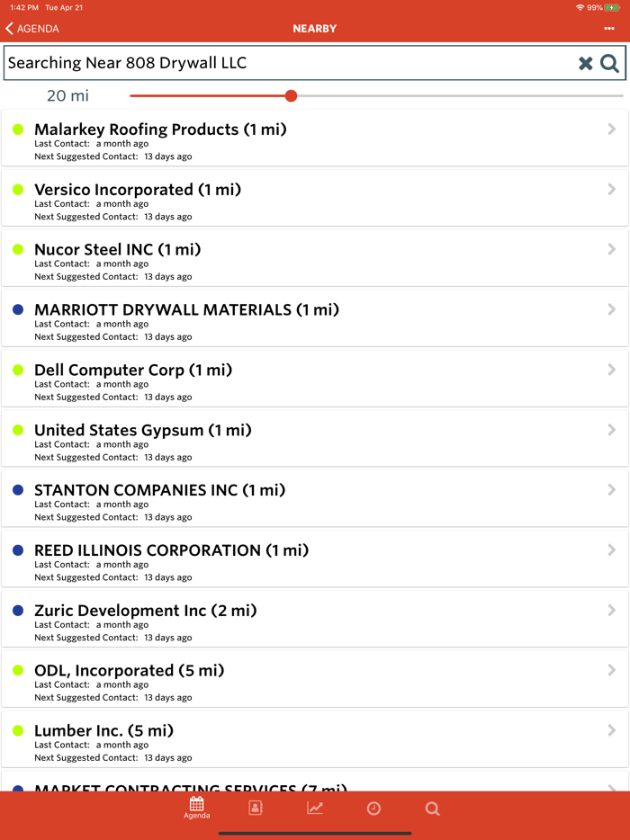Open the ellipsis overflow icon top right
This screenshot has height=840, width=630.
(609, 28)
